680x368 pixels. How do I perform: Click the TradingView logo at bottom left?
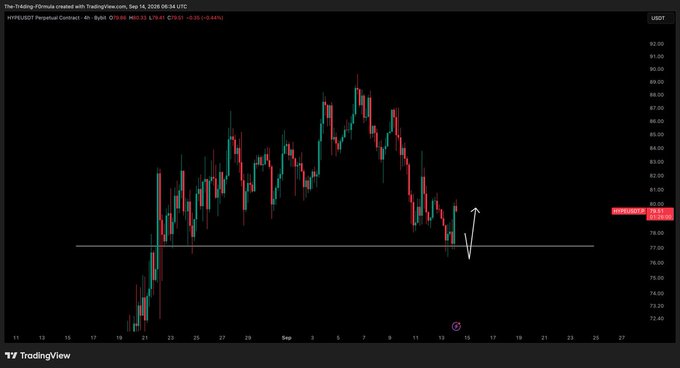(x=37, y=356)
